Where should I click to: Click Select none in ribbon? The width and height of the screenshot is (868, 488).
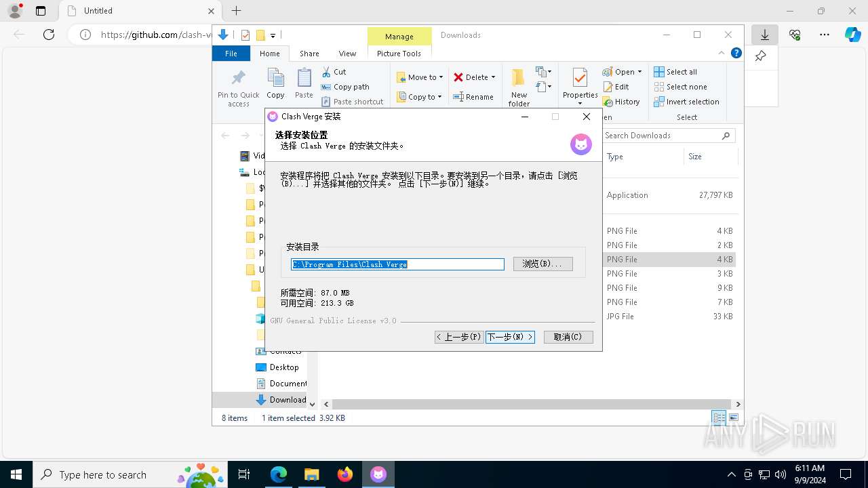[680, 87]
